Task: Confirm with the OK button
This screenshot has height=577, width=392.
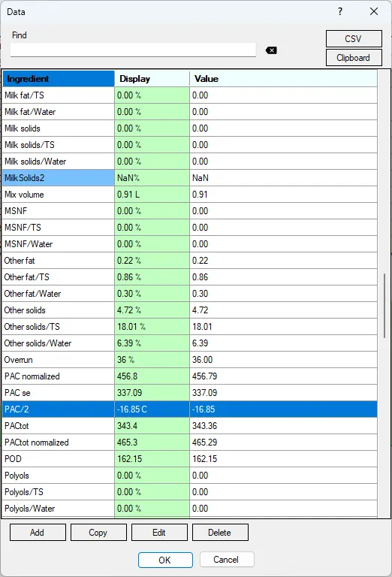Action: (x=165, y=560)
